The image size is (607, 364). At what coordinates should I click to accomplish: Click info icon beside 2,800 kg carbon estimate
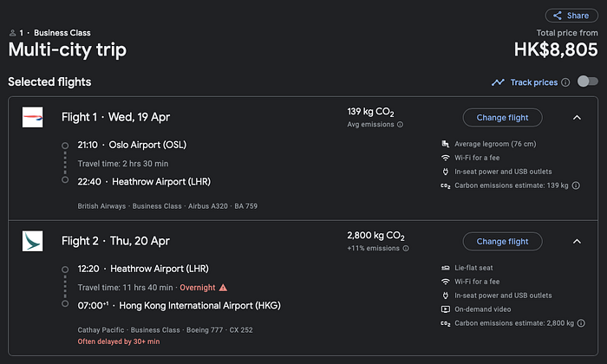point(581,323)
